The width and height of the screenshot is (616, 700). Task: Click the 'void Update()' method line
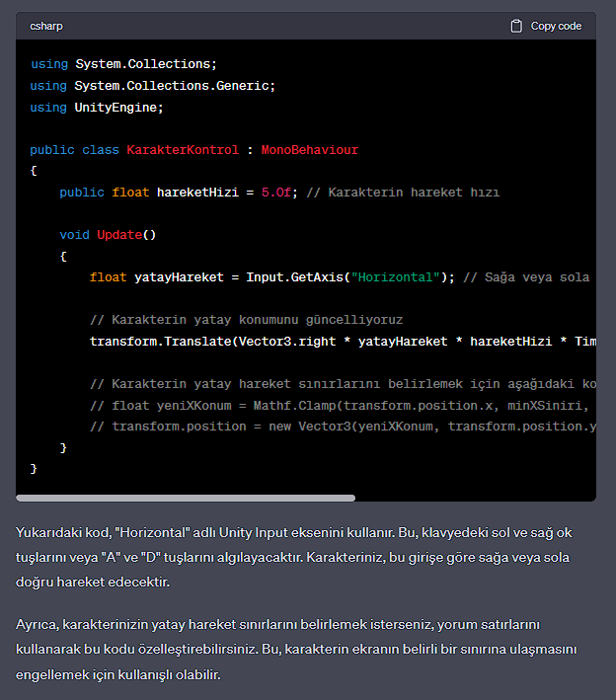108,235
